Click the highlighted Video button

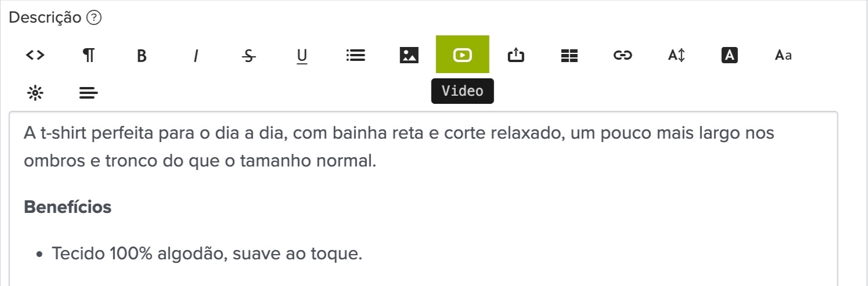click(x=462, y=55)
